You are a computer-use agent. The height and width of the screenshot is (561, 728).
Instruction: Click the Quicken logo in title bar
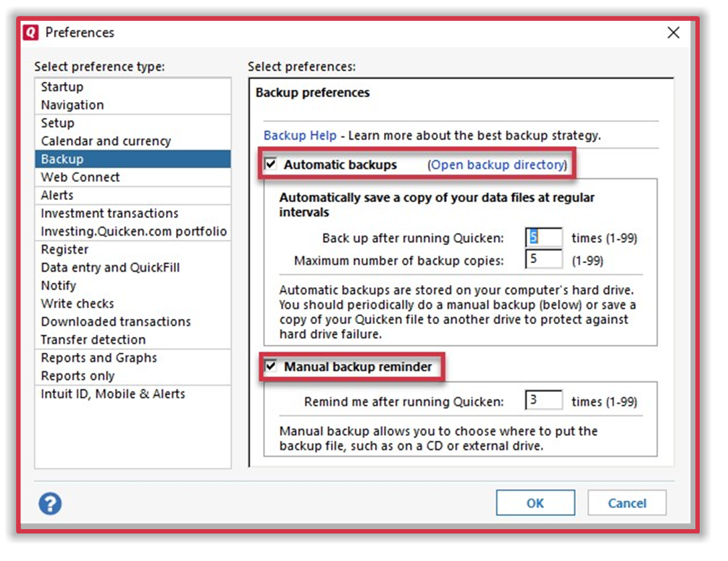click(x=30, y=33)
